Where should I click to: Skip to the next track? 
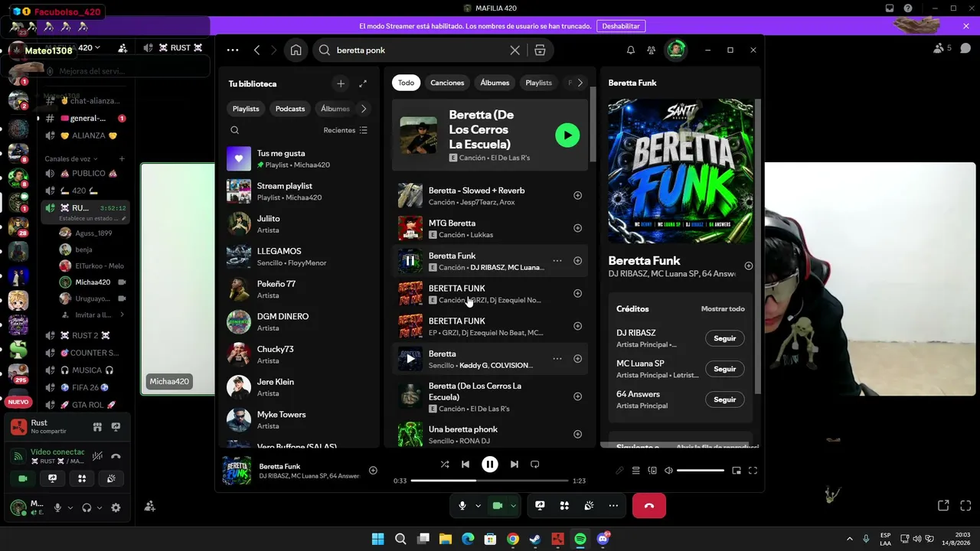[514, 464]
